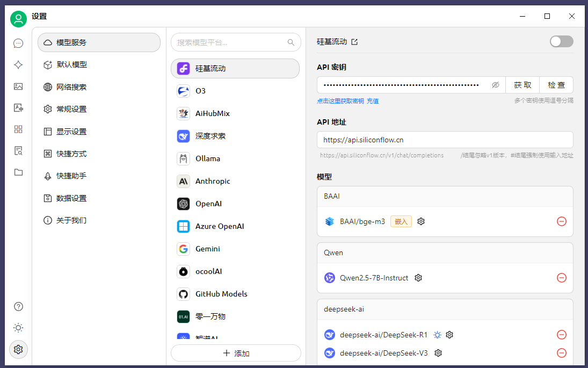Screen dimensions: 588x368
Task: Enable the 硅基流动 provider switch
Action: (561, 41)
